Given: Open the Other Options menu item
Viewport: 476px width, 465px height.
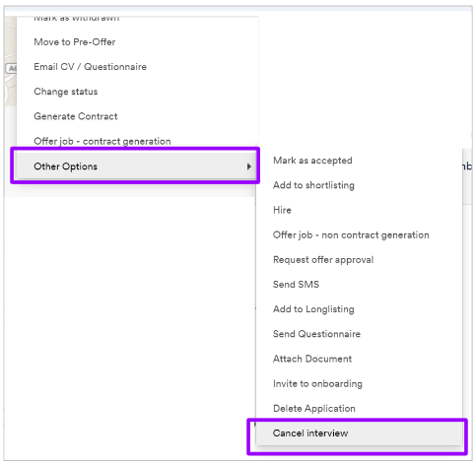Looking at the screenshot, I should (x=136, y=166).
